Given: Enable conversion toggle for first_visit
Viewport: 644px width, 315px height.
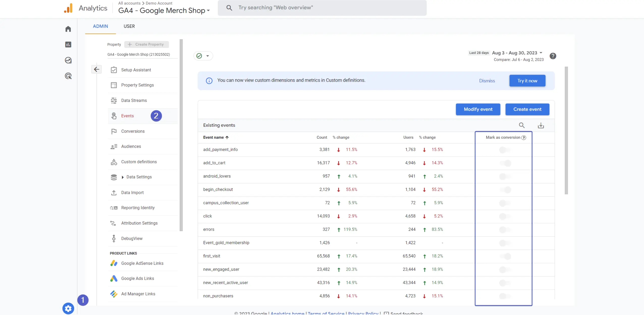Looking at the screenshot, I should pyautogui.click(x=506, y=256).
